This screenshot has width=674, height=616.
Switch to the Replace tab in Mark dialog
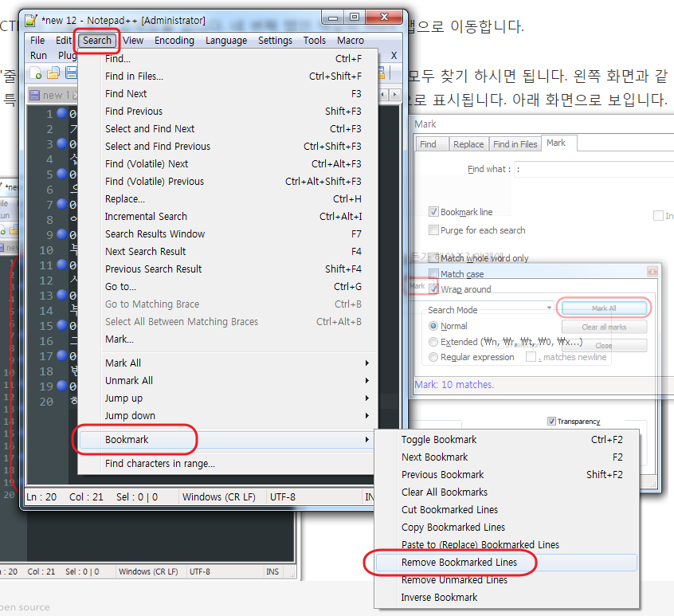[468, 144]
